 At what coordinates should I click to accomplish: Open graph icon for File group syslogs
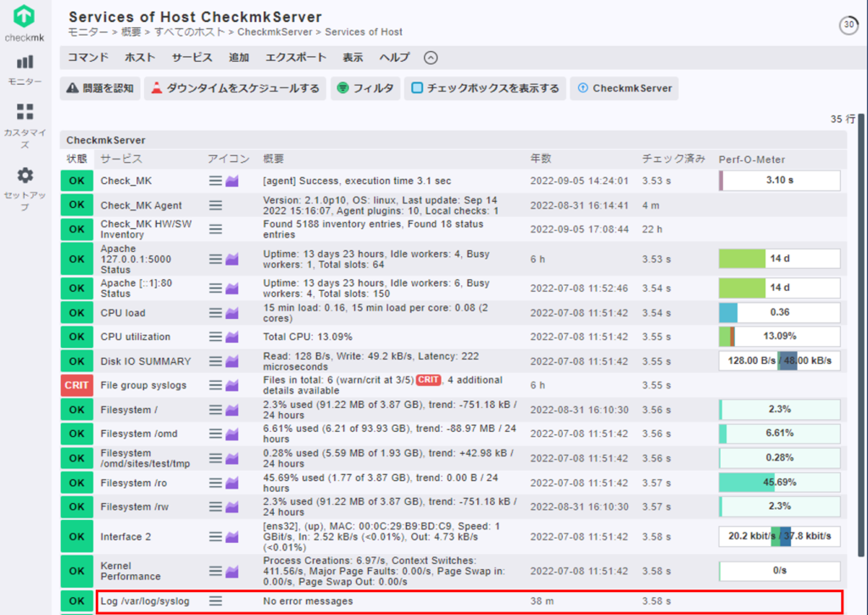232,385
